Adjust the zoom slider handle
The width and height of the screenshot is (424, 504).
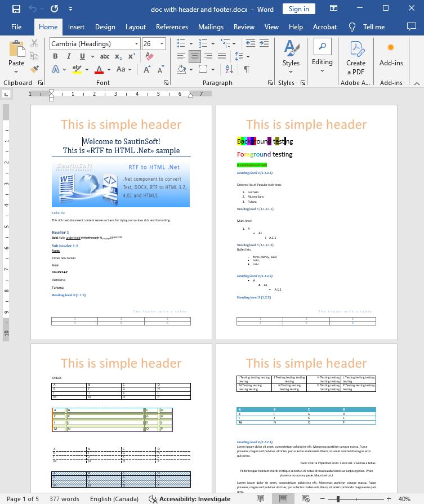pos(338,499)
